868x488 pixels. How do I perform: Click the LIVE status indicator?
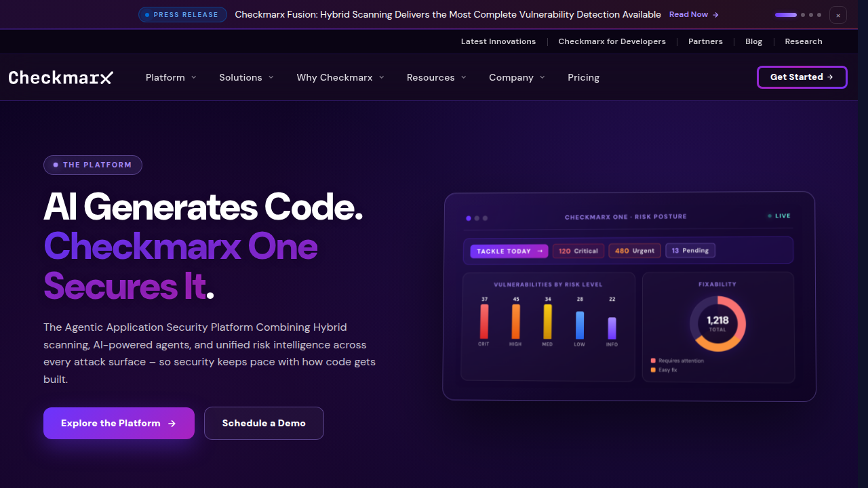point(779,216)
